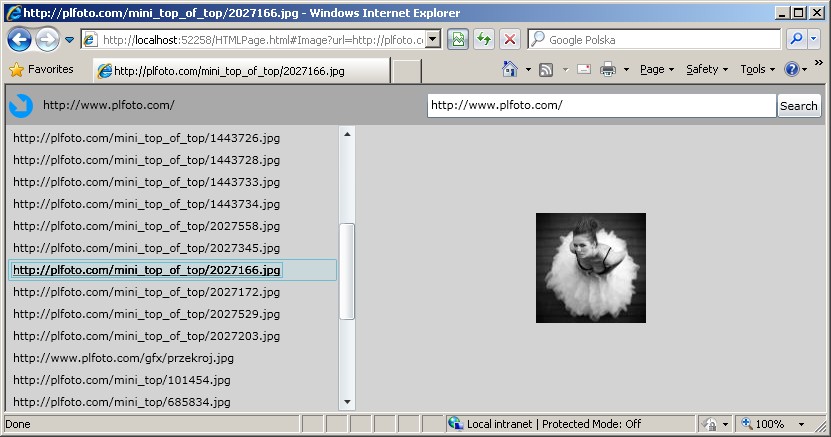Click the blue arrow logo icon
Image resolution: width=831 pixels, height=437 pixels.
(x=21, y=105)
